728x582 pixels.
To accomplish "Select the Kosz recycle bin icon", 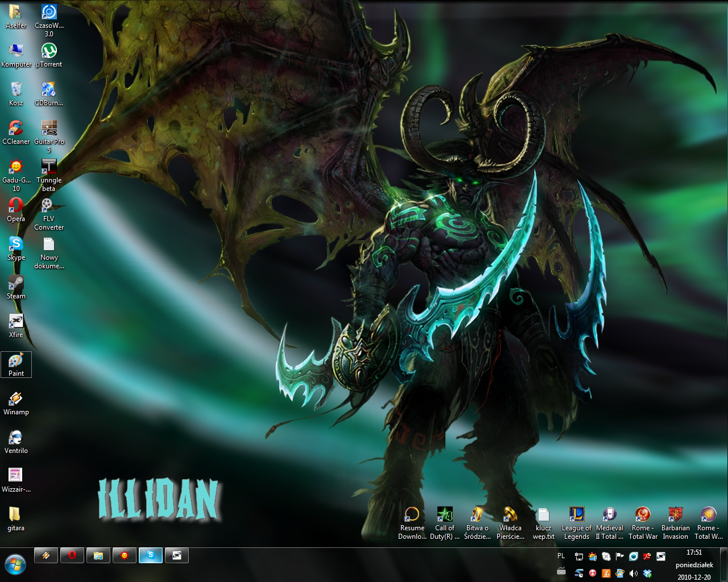I will click(x=16, y=94).
